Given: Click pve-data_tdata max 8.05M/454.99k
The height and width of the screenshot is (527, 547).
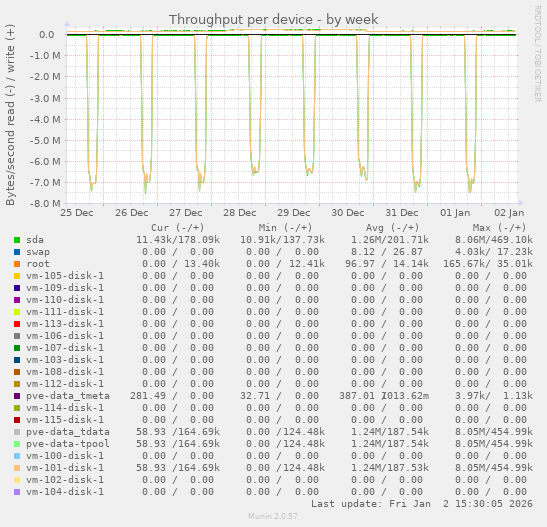Looking at the screenshot, I should 494,432.
